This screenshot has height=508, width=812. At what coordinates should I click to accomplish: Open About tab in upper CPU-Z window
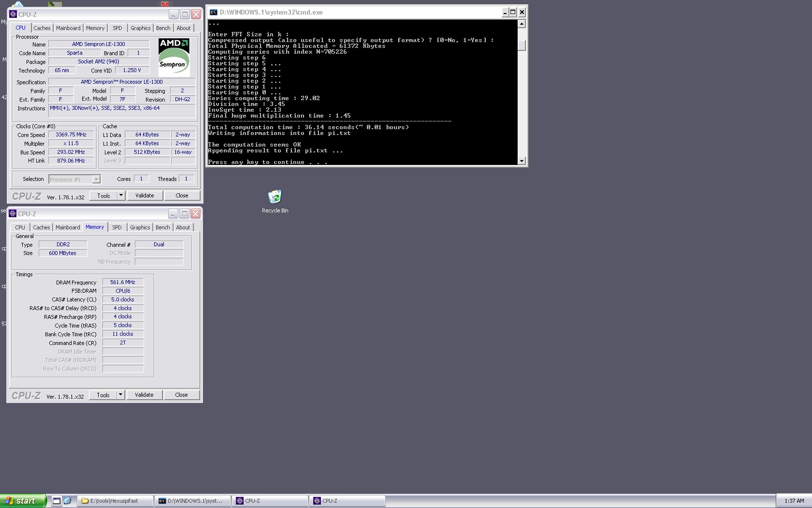click(x=184, y=28)
